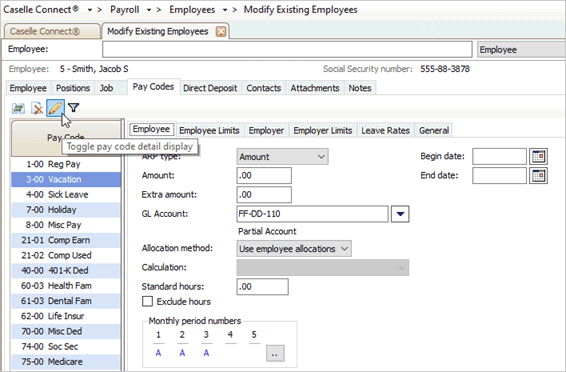The image size is (566, 372).
Task: Select pay code 21-01 Comp Earn
Action: [66, 240]
